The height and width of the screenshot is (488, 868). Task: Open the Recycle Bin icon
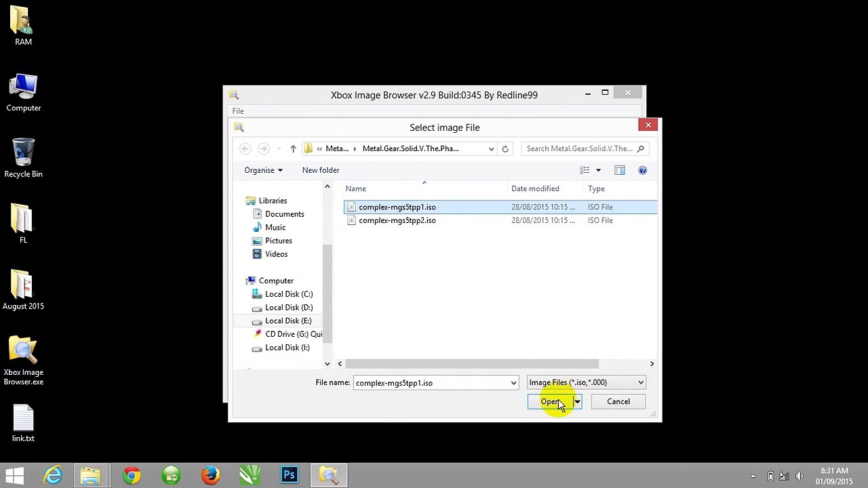(x=23, y=159)
